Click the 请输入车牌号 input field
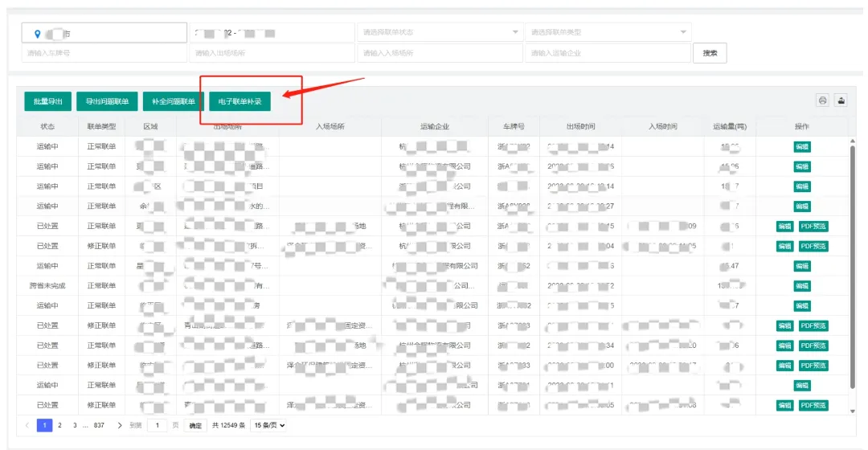 click(104, 53)
